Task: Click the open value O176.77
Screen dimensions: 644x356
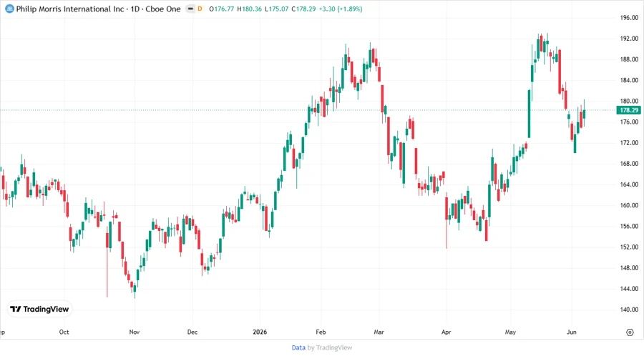Action: (221, 9)
